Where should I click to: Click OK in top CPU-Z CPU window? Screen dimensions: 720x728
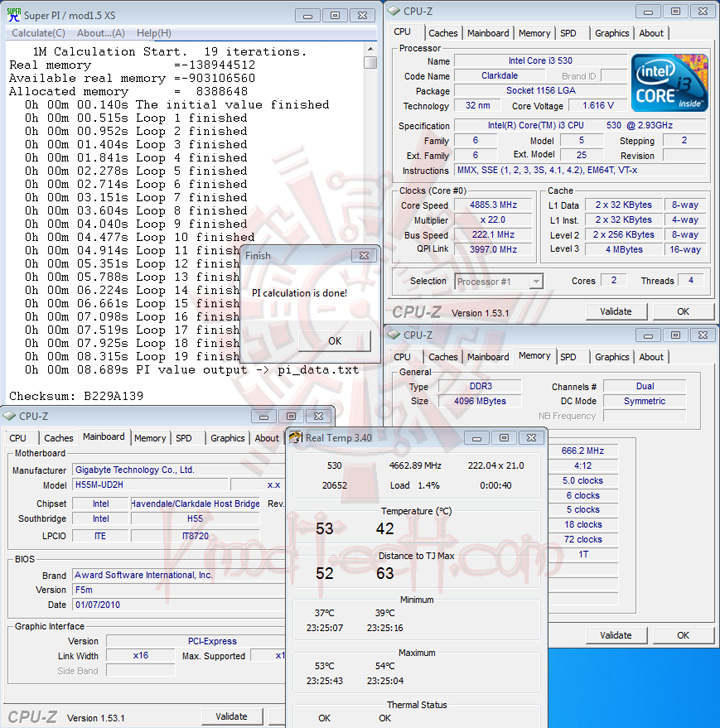click(683, 312)
